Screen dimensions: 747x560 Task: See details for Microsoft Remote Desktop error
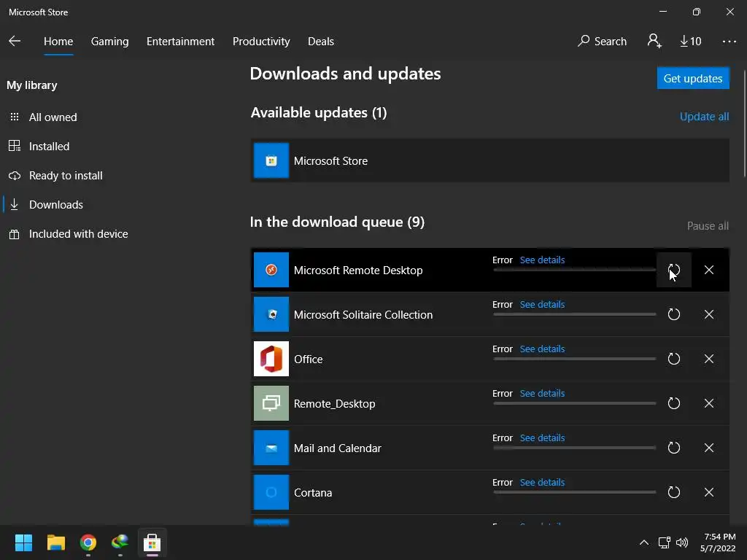[x=542, y=260]
